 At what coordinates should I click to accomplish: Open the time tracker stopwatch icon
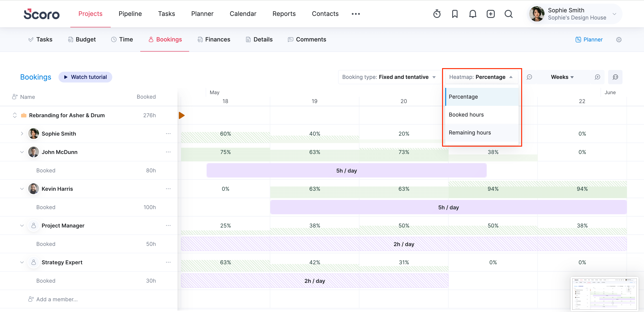[437, 14]
